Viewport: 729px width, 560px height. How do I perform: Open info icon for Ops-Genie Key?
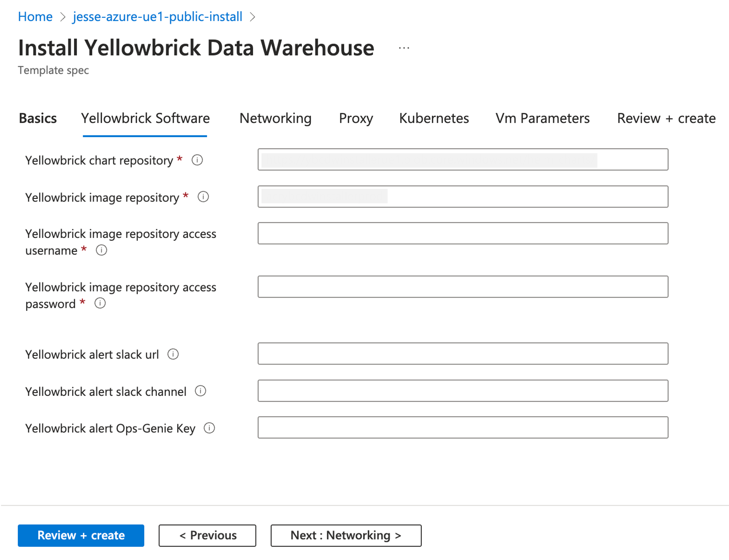(209, 428)
